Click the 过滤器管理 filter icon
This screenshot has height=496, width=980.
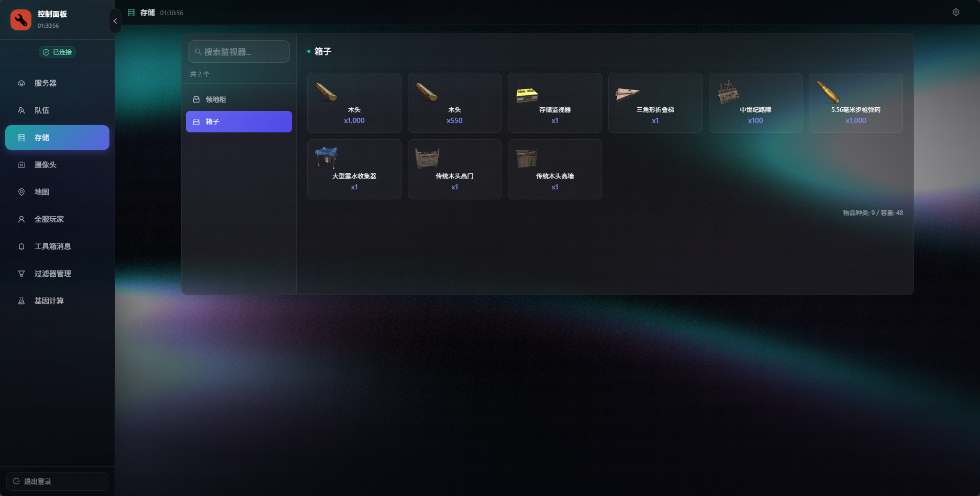pyautogui.click(x=21, y=274)
